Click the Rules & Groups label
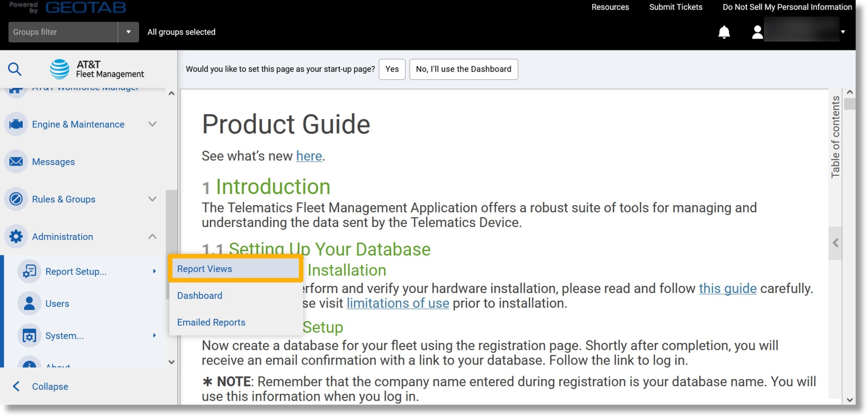Screen dimensions: 868x417 point(63,199)
